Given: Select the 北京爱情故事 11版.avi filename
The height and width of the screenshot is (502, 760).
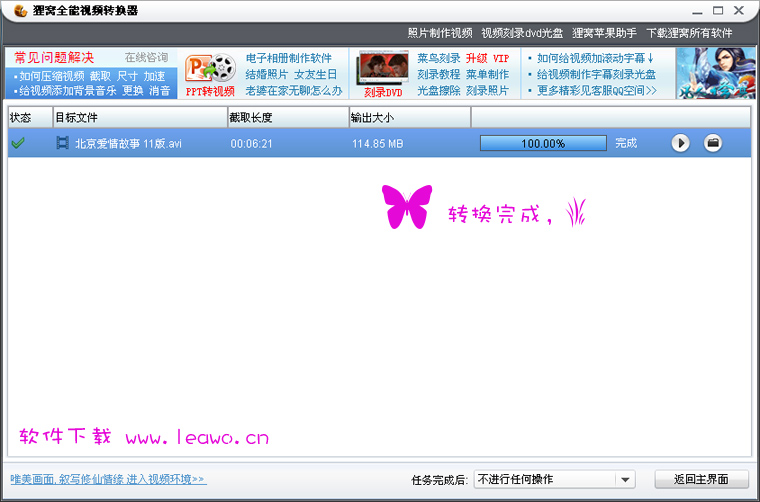Looking at the screenshot, I should click(128, 143).
